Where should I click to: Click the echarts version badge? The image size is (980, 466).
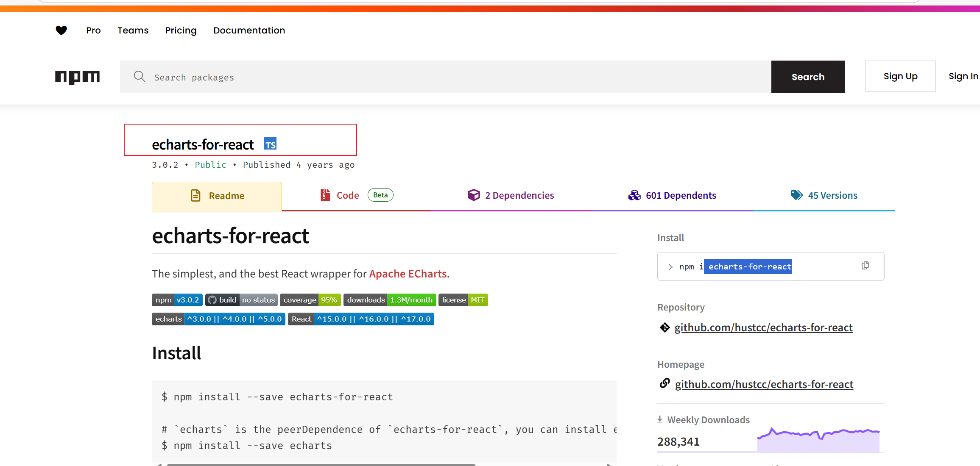(218, 319)
